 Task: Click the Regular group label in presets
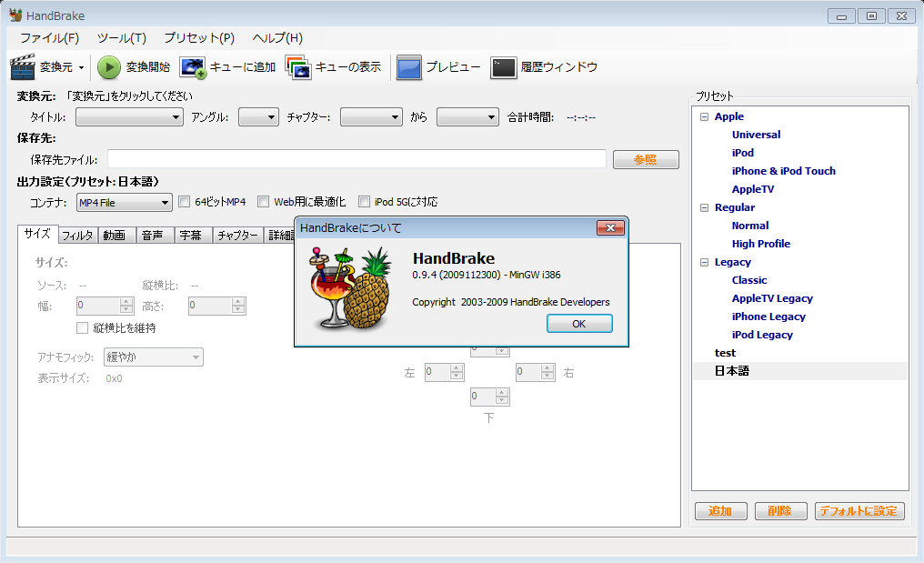[x=734, y=207]
